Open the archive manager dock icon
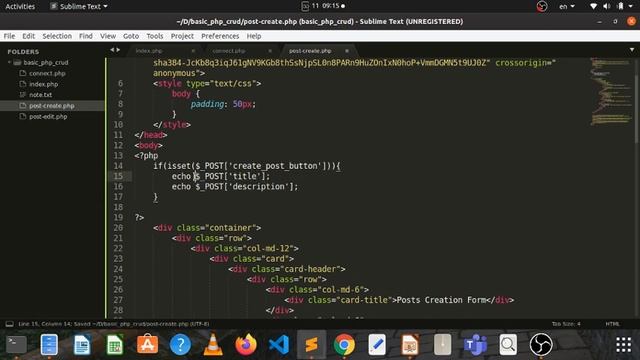The width and height of the screenshot is (640, 360). pyautogui.click(x=442, y=345)
